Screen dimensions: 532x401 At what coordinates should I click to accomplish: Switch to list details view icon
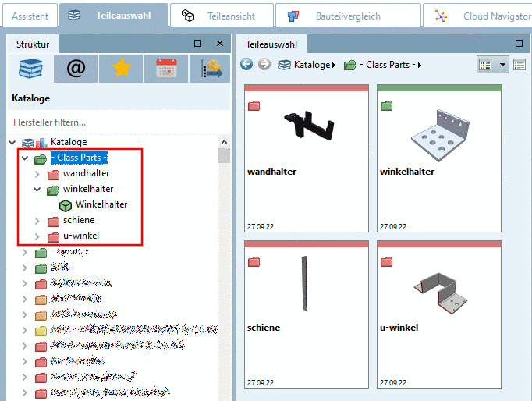[x=520, y=65]
